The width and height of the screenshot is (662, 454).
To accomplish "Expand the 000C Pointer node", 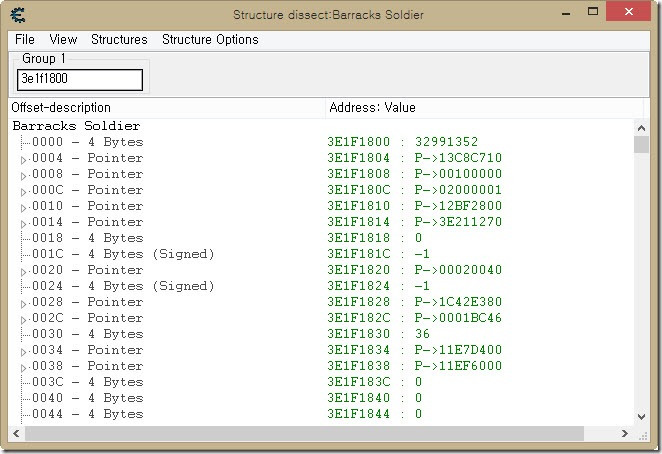I will click(24, 192).
